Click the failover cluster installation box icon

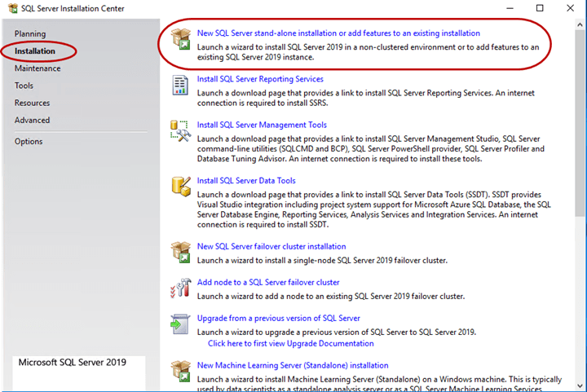pyautogui.click(x=181, y=252)
